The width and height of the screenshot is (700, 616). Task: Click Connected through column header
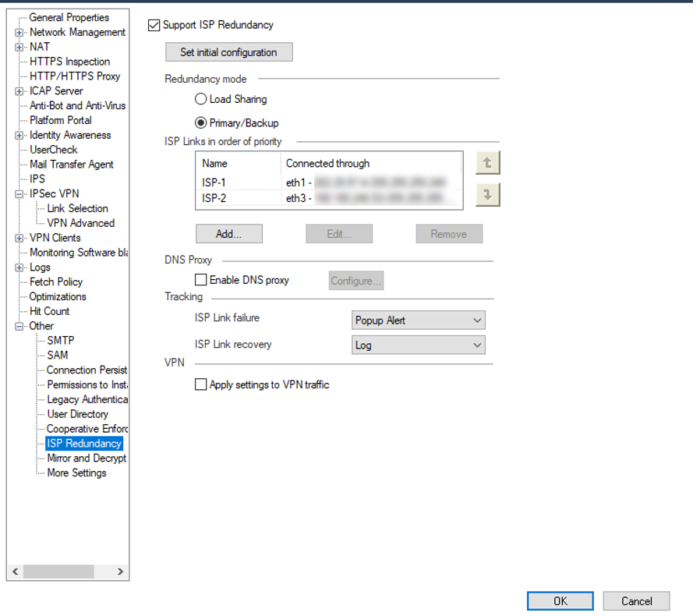coord(371,164)
